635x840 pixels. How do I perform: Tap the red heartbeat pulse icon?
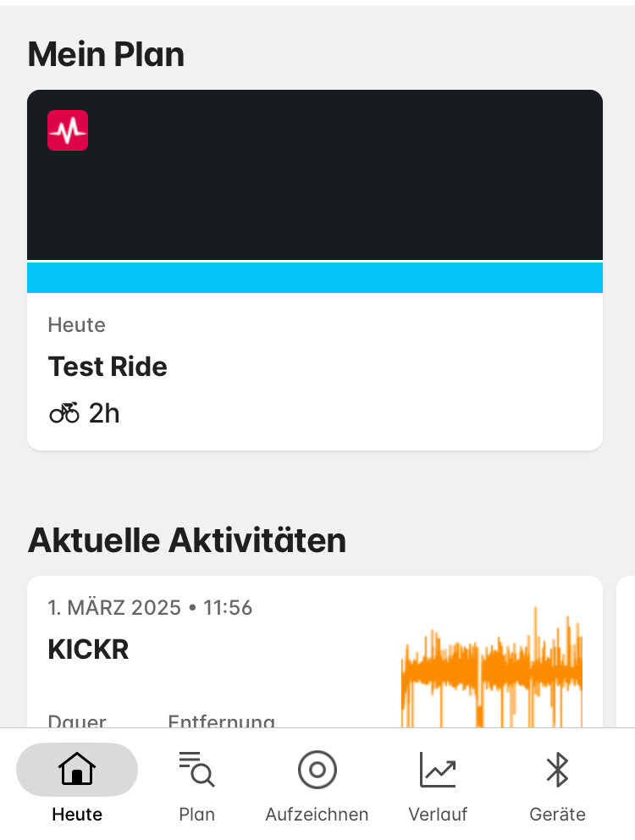(68, 130)
